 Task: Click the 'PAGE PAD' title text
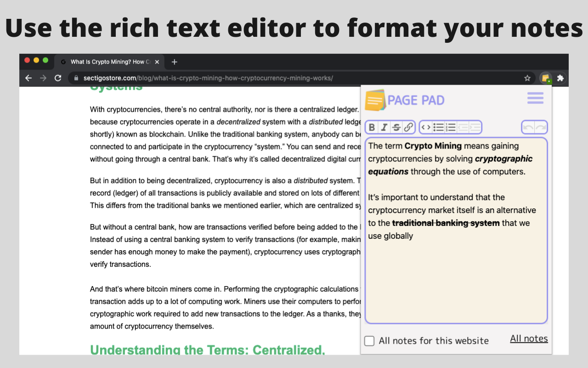416,100
